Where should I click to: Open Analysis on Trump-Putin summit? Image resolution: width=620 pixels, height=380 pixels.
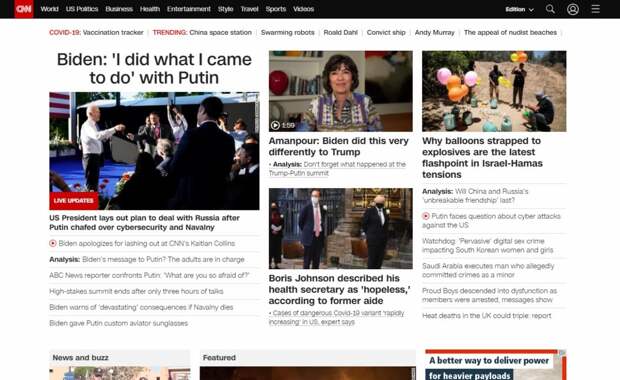337,168
